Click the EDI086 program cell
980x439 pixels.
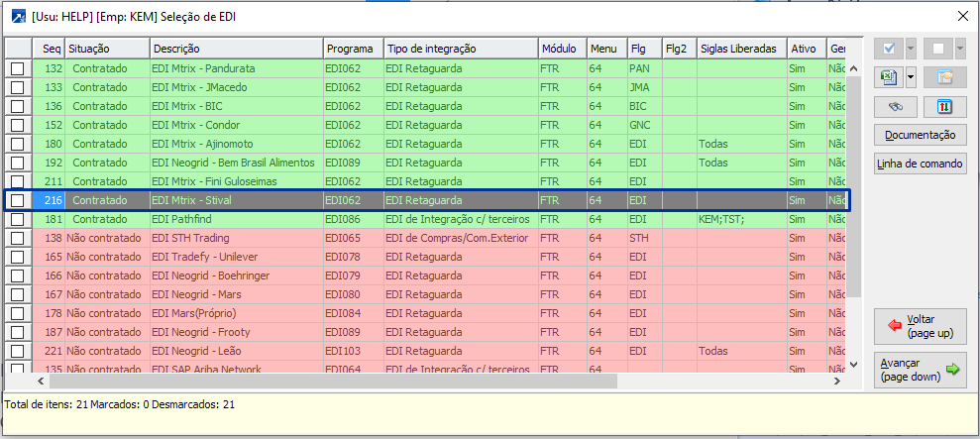[x=354, y=220]
